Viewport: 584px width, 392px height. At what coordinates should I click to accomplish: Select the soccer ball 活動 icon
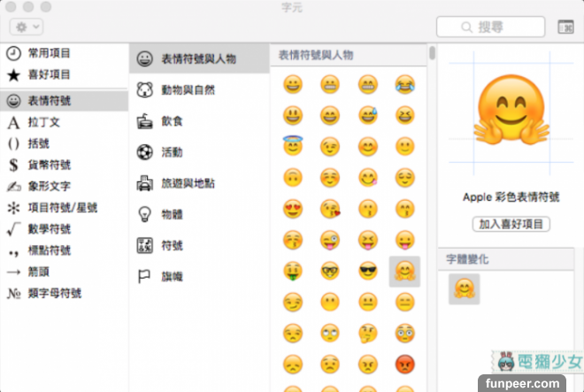pos(145,152)
